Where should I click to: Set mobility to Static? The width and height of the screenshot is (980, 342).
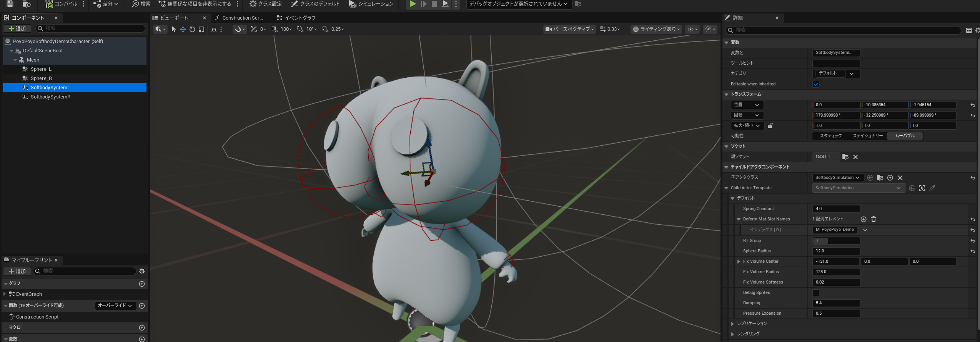(x=831, y=136)
